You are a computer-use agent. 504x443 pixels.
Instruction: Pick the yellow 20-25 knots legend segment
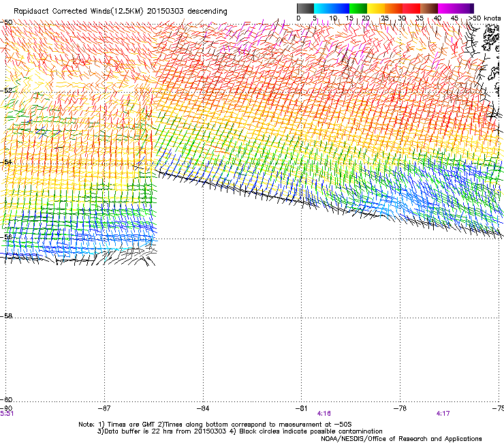[376, 8]
